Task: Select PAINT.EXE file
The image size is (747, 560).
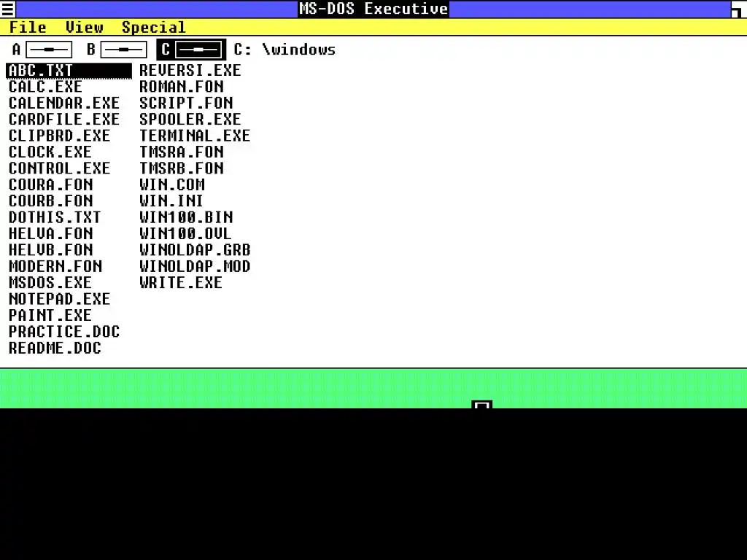Action: pyautogui.click(x=50, y=315)
